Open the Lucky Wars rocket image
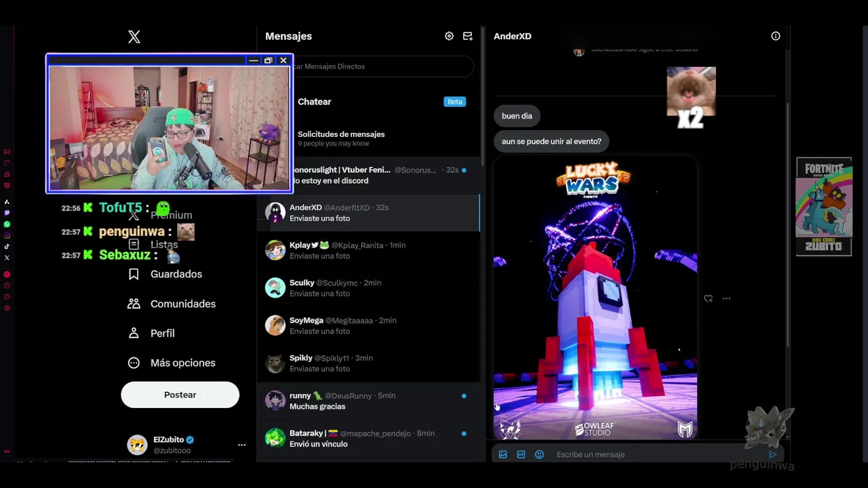 (595, 298)
